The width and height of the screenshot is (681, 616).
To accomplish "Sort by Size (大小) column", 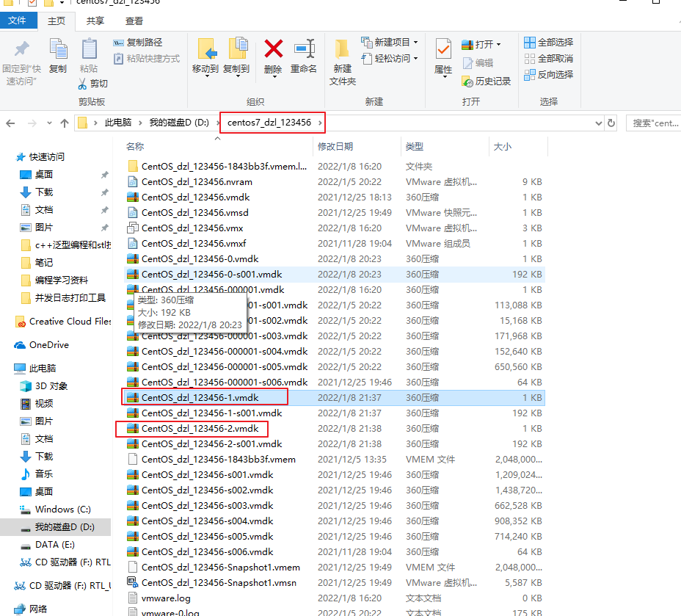I will [x=503, y=147].
